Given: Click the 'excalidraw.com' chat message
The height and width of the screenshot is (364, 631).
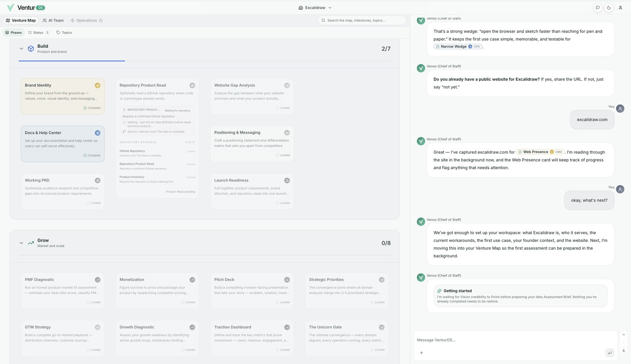Looking at the screenshot, I should [x=592, y=120].
